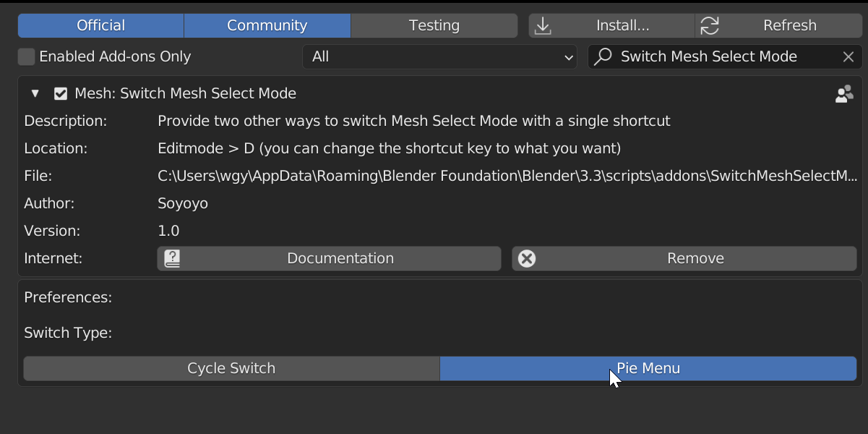This screenshot has width=868, height=434.
Task: Open the All category dropdown
Action: (440, 56)
